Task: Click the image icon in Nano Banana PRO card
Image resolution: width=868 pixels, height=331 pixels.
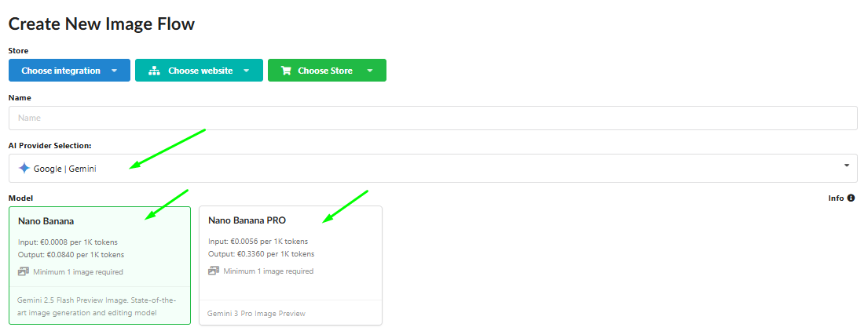Action: [214, 271]
